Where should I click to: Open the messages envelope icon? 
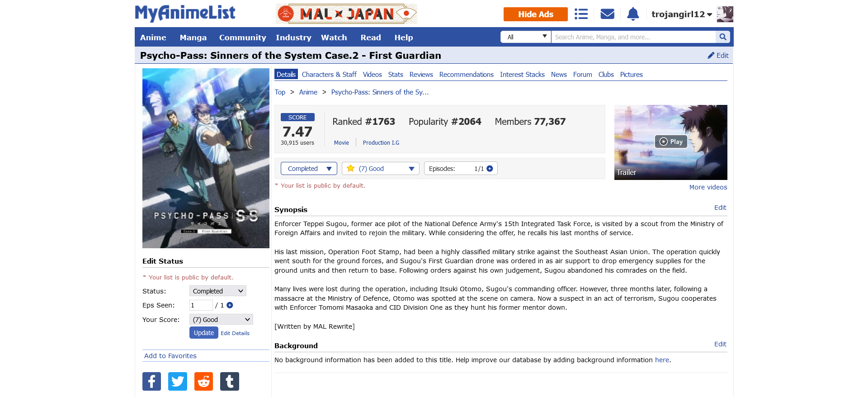607,14
